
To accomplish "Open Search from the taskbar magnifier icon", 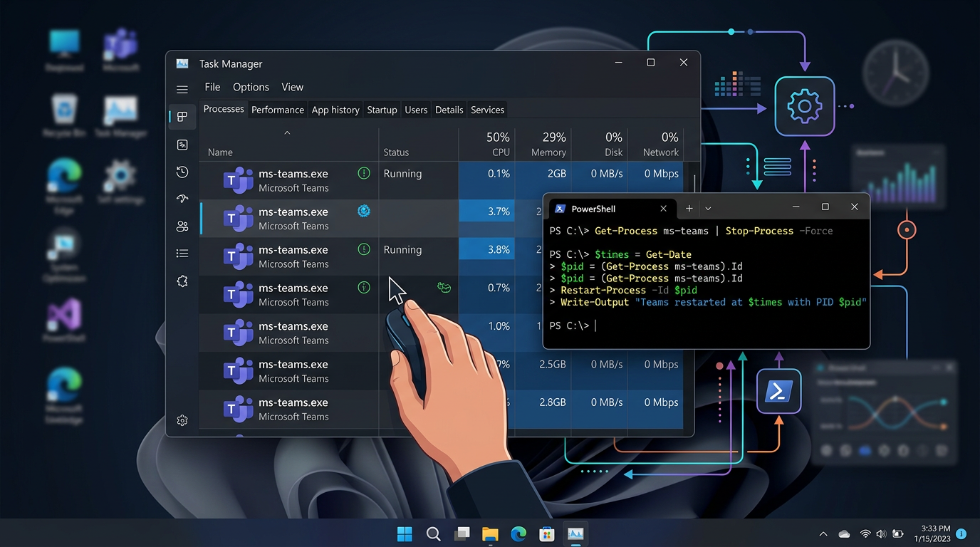I will click(433, 533).
